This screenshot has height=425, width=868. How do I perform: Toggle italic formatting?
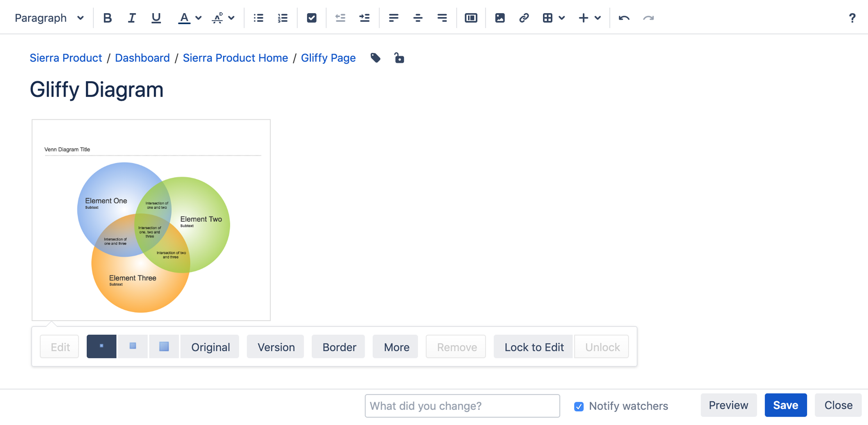coord(132,18)
